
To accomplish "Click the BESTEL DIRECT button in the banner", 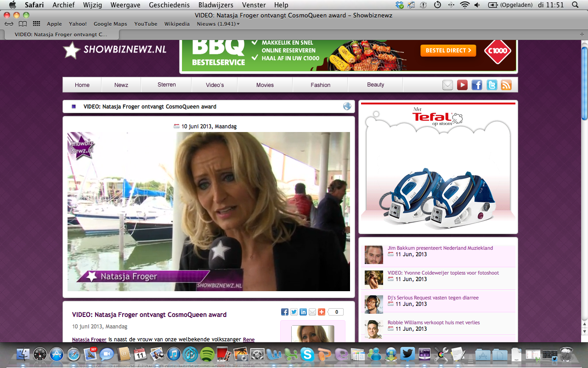I will pos(448,51).
